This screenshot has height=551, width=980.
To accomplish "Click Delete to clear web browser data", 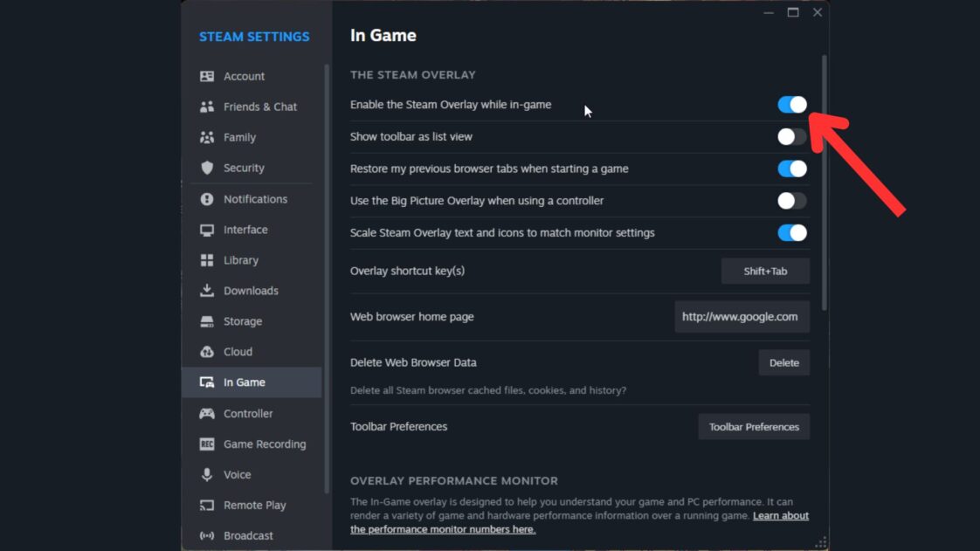I will [x=783, y=362].
